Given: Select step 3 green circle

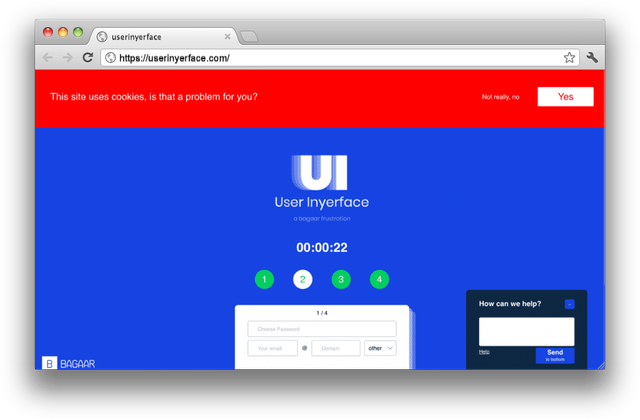Looking at the screenshot, I should point(341,279).
